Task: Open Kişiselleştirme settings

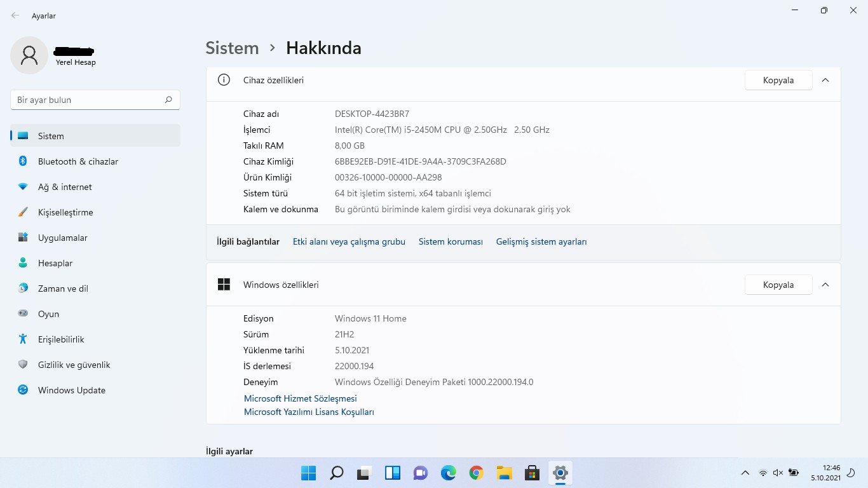Action: pos(95,212)
